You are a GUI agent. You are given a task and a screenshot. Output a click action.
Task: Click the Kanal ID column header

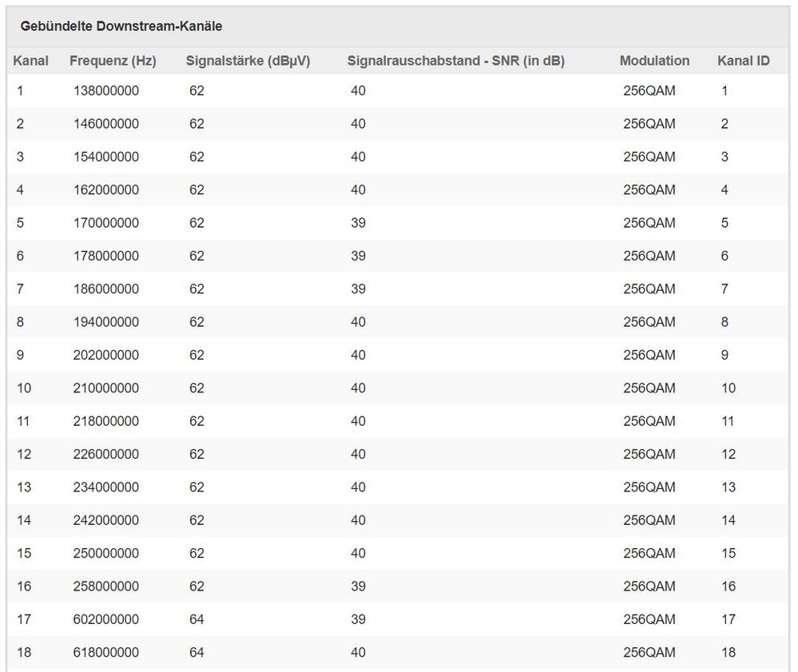(x=744, y=61)
